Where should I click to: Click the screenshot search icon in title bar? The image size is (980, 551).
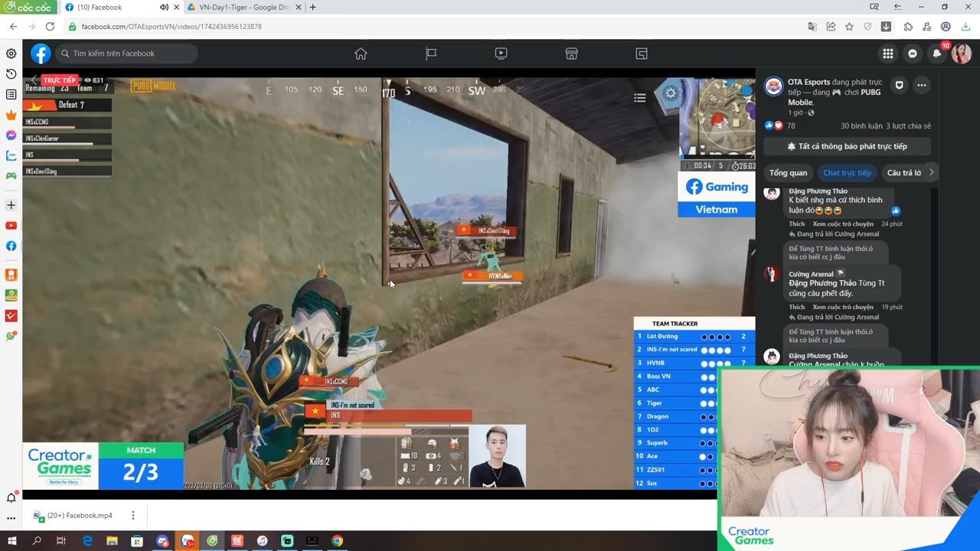[874, 7]
